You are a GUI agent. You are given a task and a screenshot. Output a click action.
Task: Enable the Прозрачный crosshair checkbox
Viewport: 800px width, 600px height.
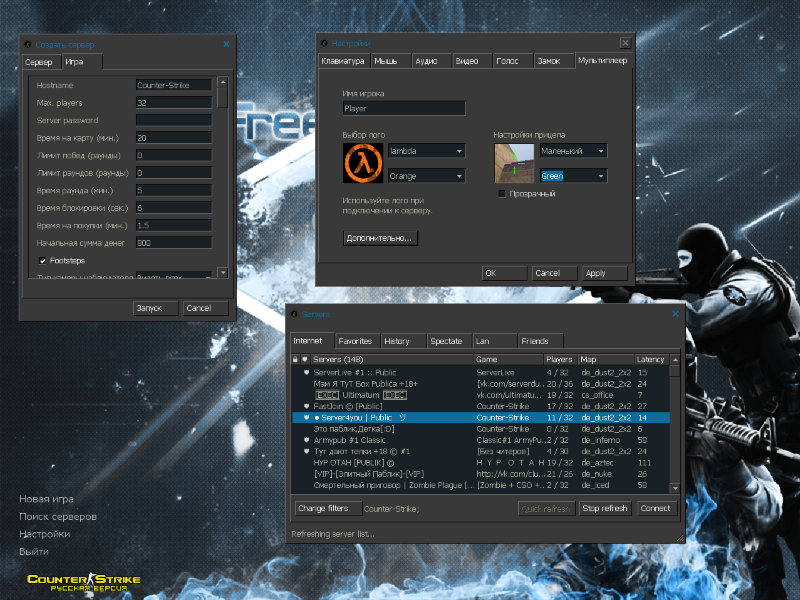(x=502, y=193)
